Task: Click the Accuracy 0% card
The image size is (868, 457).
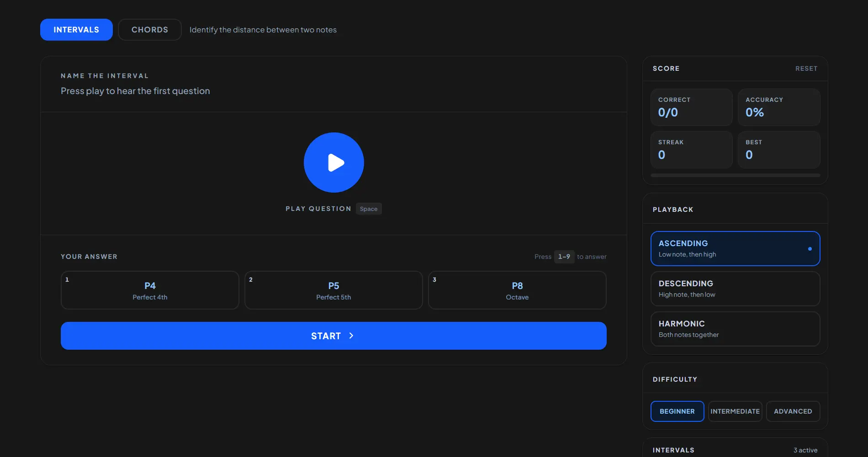Action: (779, 107)
